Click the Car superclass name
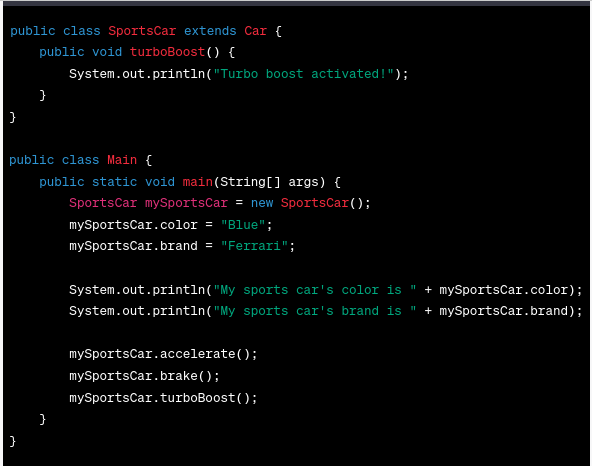 [x=255, y=31]
